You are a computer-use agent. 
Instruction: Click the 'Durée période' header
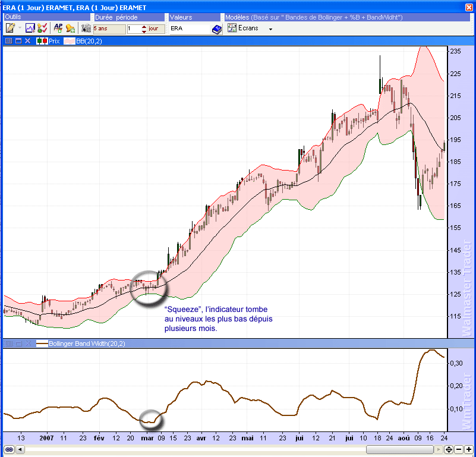(130, 17)
